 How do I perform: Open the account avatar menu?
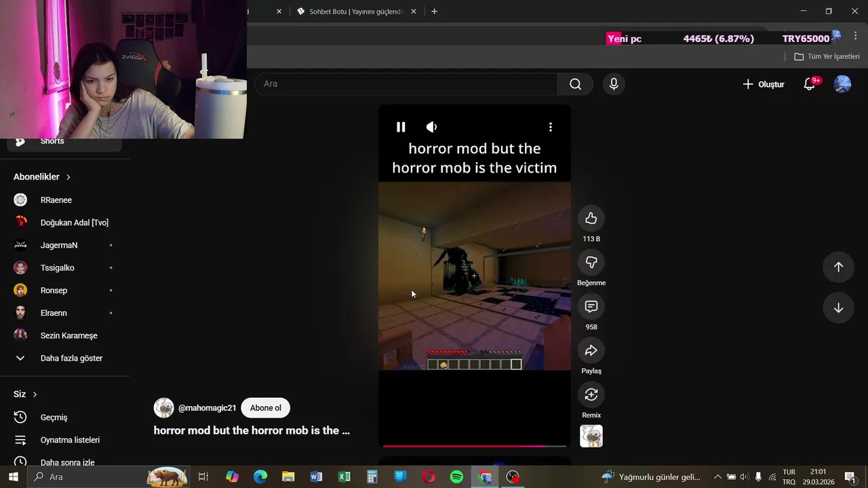point(842,84)
